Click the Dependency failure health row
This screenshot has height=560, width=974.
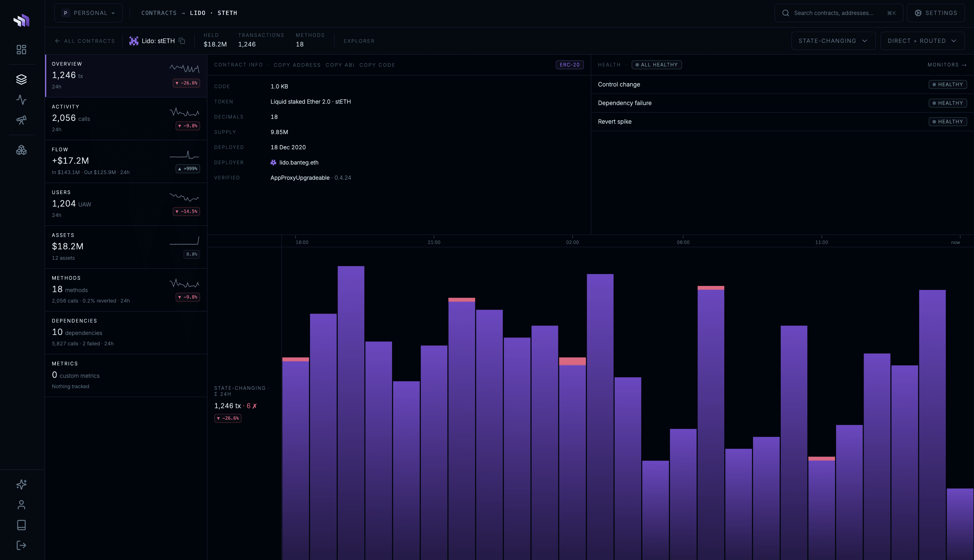[782, 103]
